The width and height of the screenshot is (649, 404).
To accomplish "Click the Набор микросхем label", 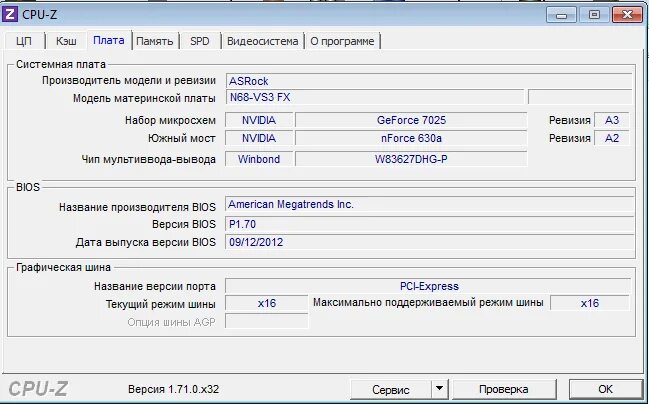I will pos(170,120).
